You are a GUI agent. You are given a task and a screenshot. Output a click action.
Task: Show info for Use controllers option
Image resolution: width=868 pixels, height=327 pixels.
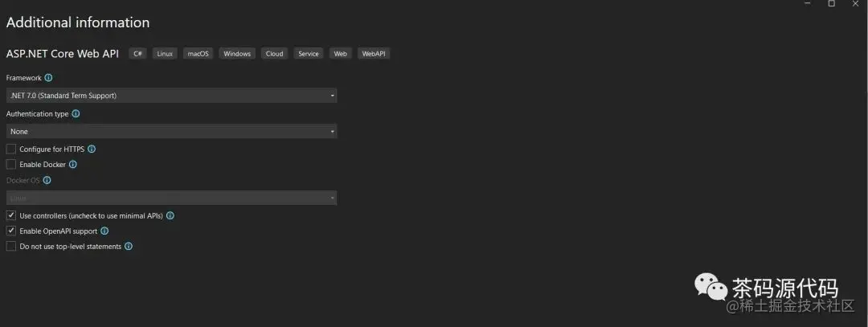coord(170,216)
